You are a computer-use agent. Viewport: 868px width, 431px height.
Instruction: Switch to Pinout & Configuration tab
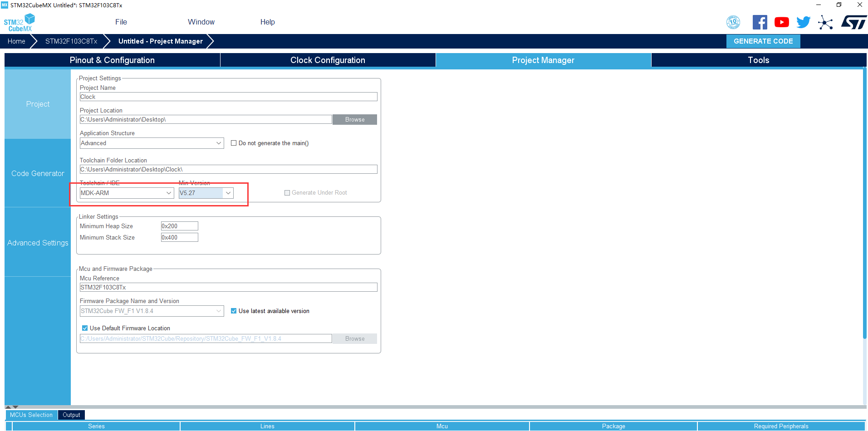coord(112,60)
